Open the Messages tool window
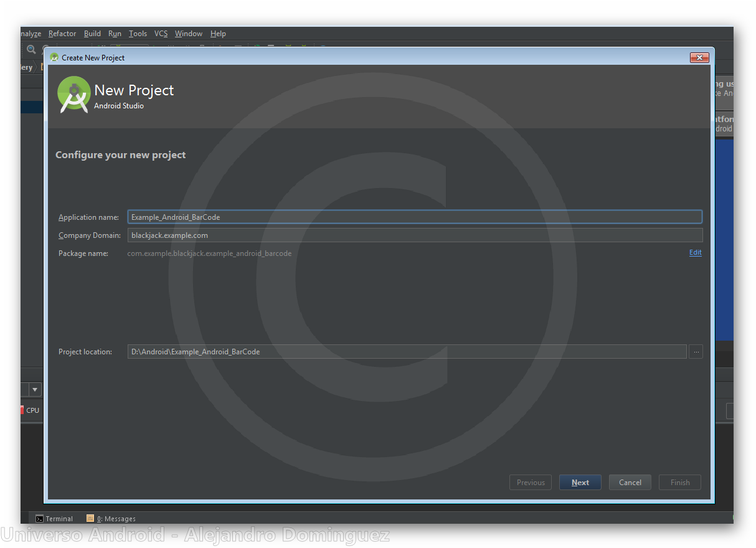Screen dimensions: 756x548 (x=111, y=519)
